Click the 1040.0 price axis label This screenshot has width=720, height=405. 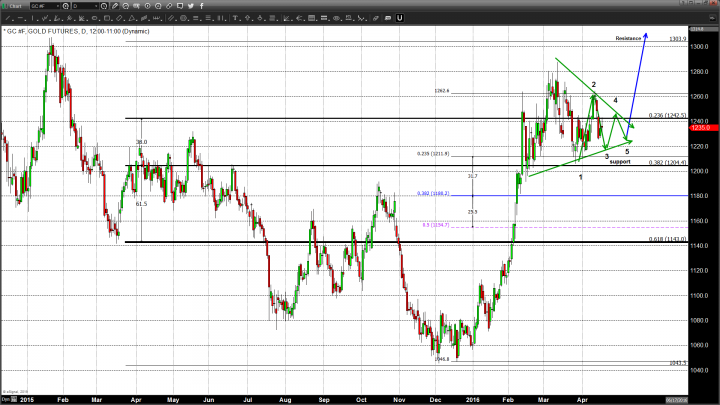pos(700,370)
